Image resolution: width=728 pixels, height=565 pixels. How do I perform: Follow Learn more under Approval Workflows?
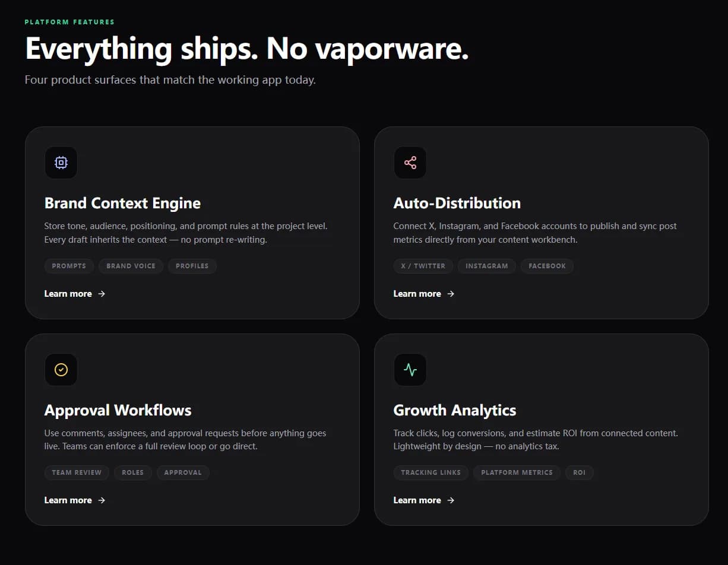coord(74,500)
